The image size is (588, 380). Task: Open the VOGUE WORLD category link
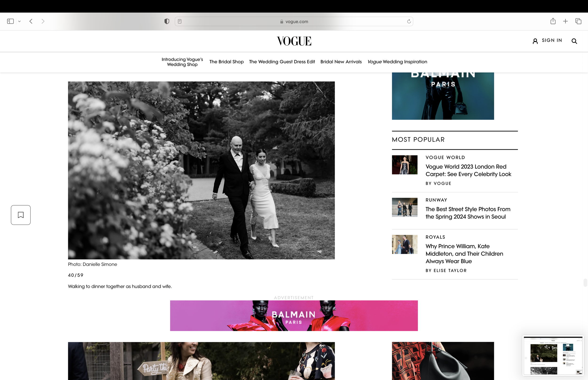tap(445, 157)
